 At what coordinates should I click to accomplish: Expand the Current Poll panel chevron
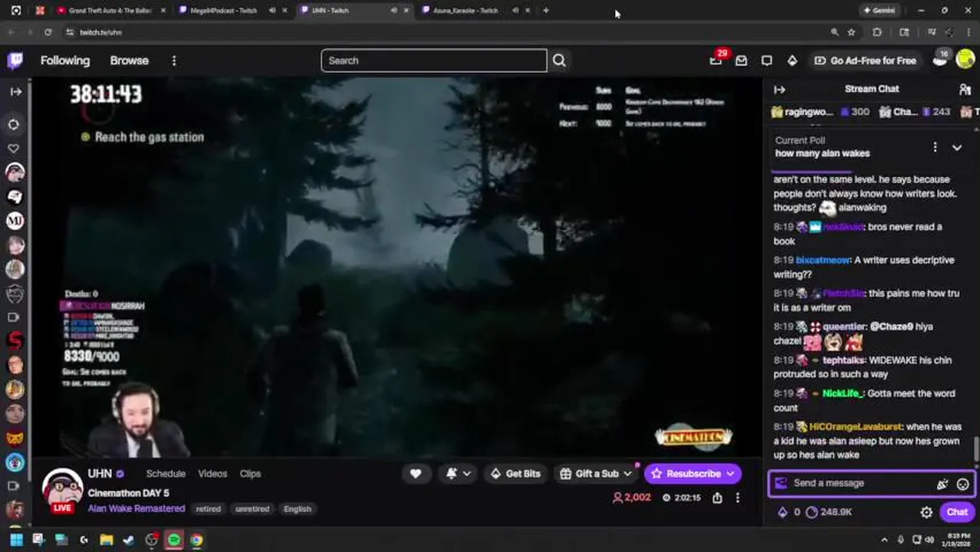click(x=957, y=147)
